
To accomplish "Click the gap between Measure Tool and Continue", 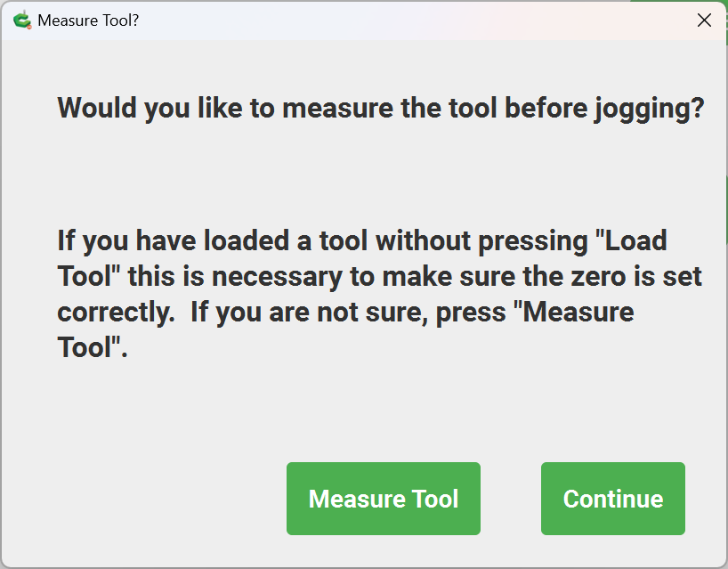I will 511,499.
